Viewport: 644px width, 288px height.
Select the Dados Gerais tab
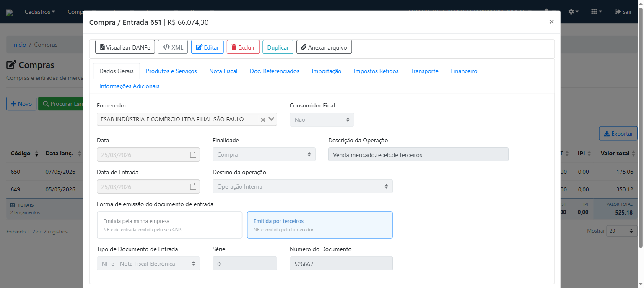click(117, 71)
